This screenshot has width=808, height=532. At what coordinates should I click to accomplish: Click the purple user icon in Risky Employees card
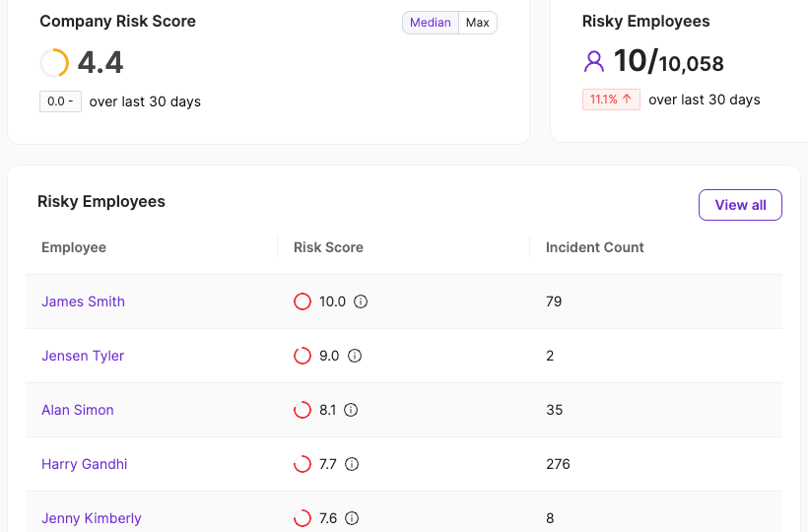(594, 62)
